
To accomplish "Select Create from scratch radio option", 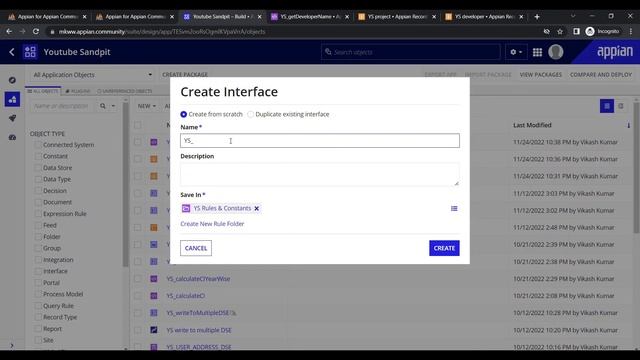I will click(184, 114).
